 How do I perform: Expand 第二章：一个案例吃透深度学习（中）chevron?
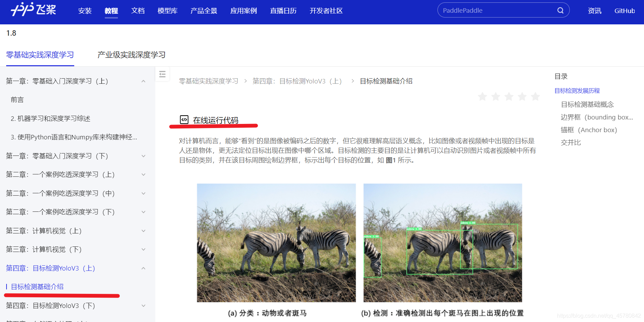pos(143,193)
